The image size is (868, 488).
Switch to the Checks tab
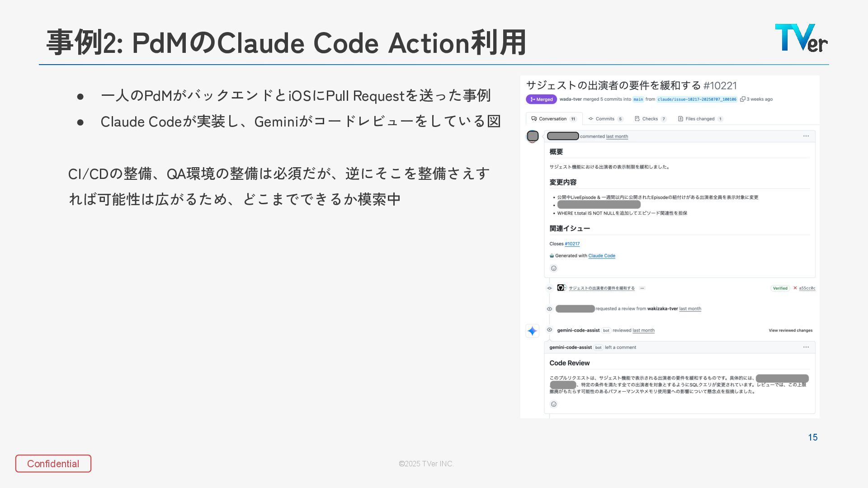(x=651, y=119)
